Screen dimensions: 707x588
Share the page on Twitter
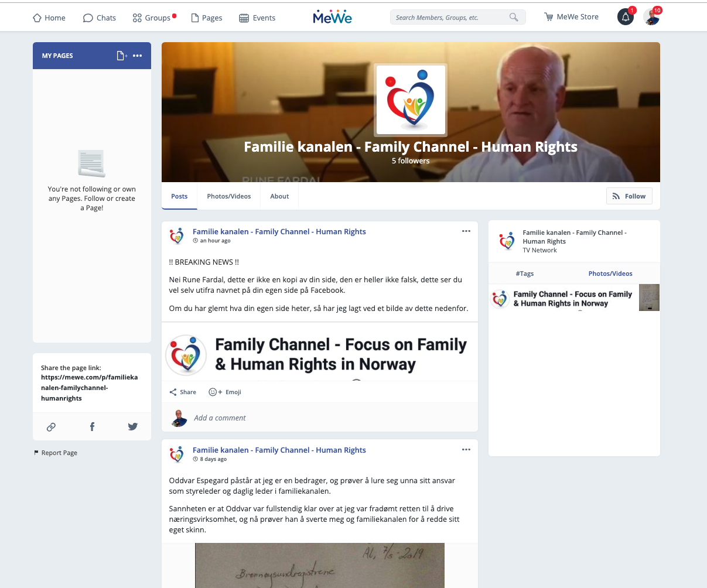[x=133, y=427]
